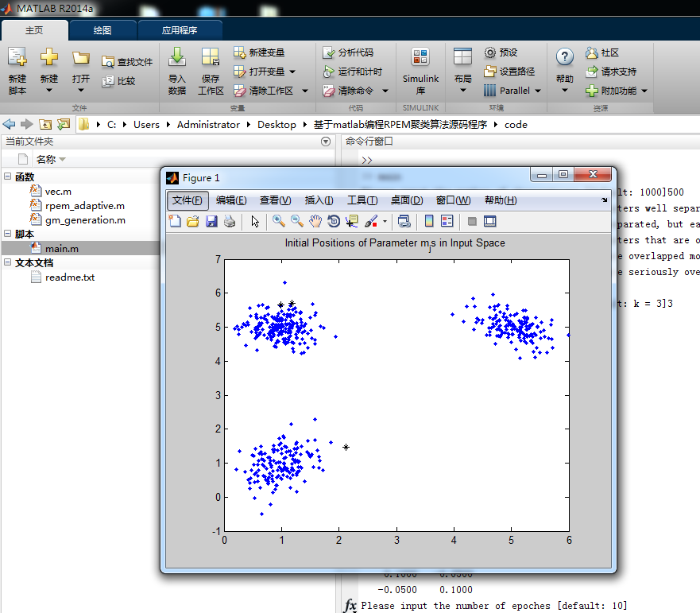The height and width of the screenshot is (613, 700).
Task: Select the Pan hand tool
Action: [x=315, y=221]
